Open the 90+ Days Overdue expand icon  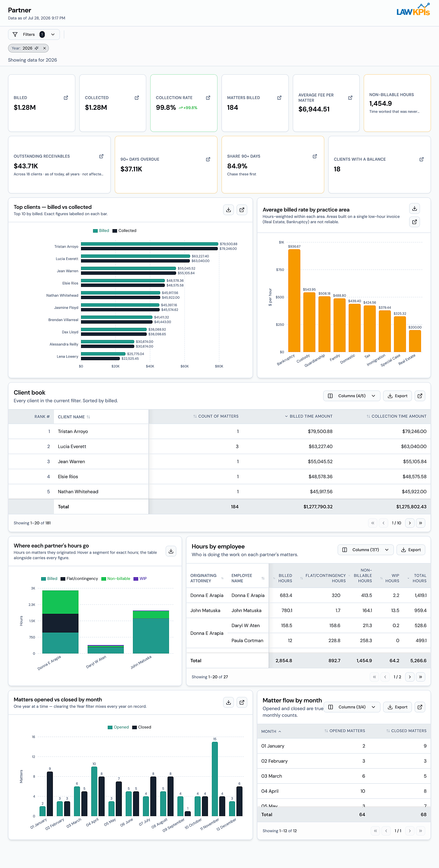pos(208,159)
